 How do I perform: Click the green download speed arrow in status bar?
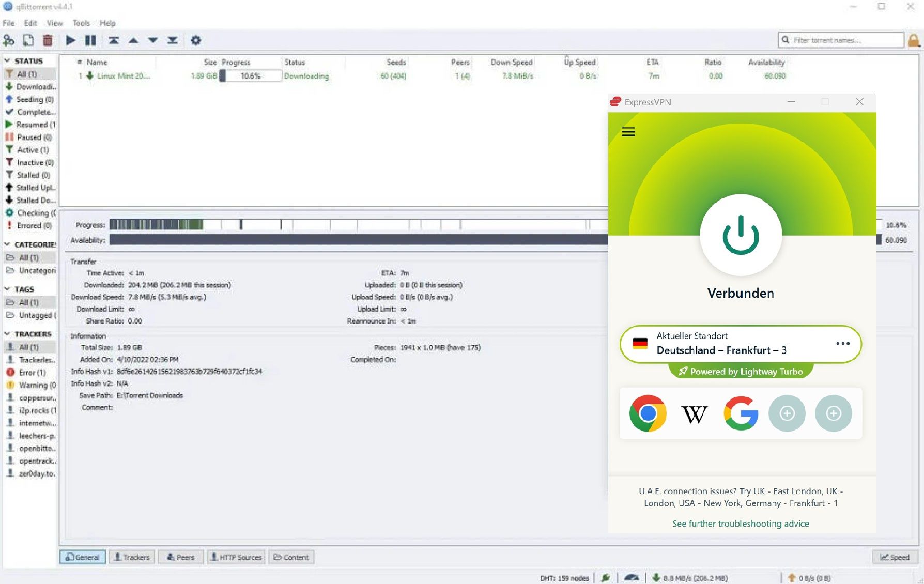(656, 578)
